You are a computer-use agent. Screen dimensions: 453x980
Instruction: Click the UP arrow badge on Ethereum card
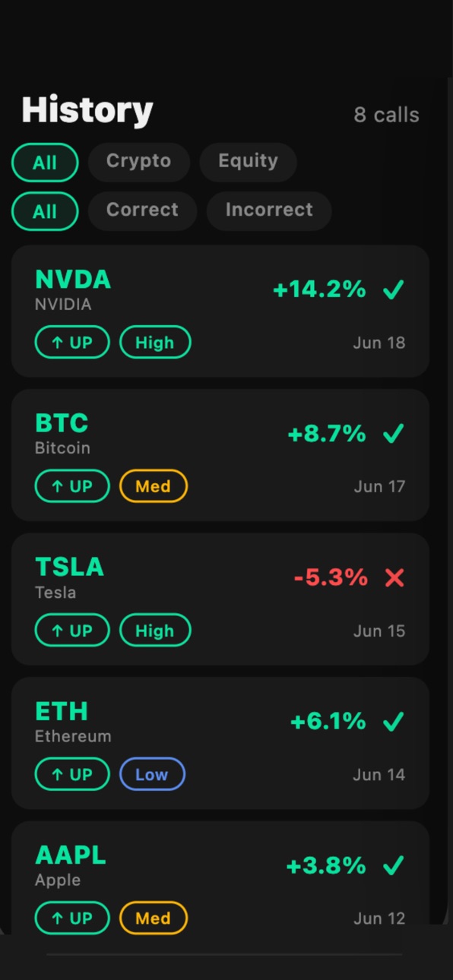click(72, 774)
